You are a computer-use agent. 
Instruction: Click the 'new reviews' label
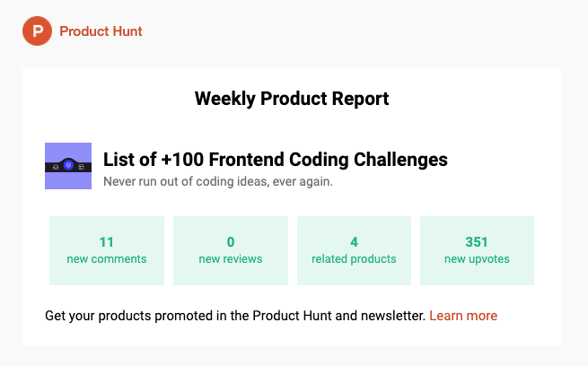[231, 259]
